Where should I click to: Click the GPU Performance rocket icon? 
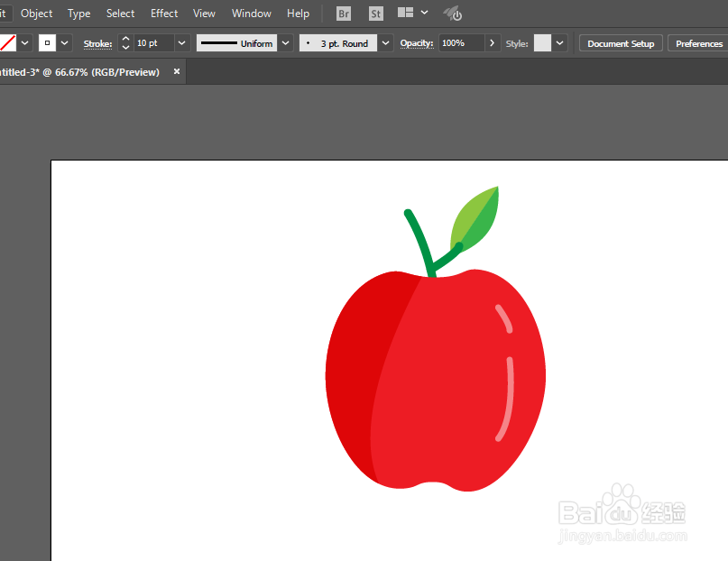click(452, 14)
